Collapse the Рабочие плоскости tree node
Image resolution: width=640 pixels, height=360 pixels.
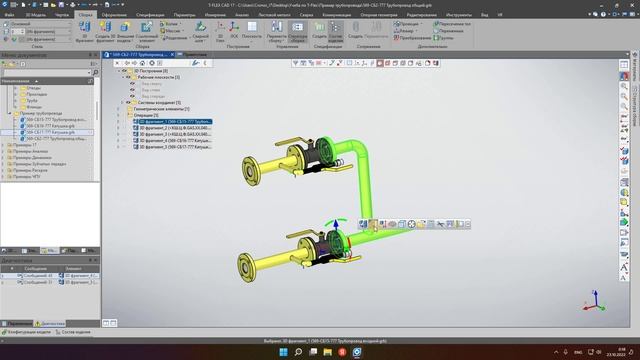pos(122,77)
